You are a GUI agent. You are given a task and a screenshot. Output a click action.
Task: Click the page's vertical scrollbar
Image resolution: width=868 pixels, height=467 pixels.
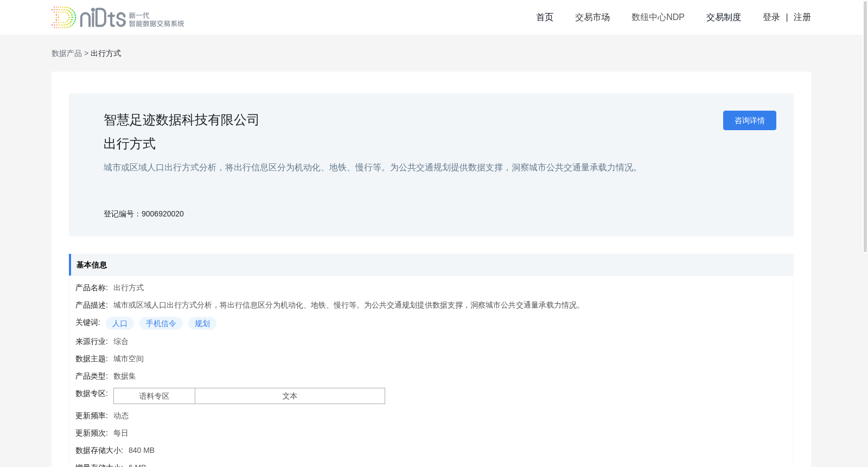865,126
